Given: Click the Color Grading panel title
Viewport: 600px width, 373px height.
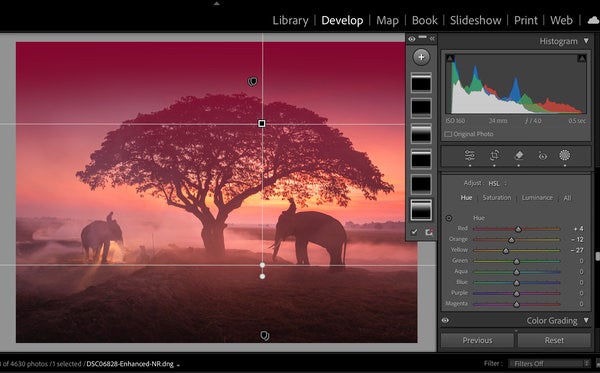Looking at the screenshot, I should pos(552,321).
